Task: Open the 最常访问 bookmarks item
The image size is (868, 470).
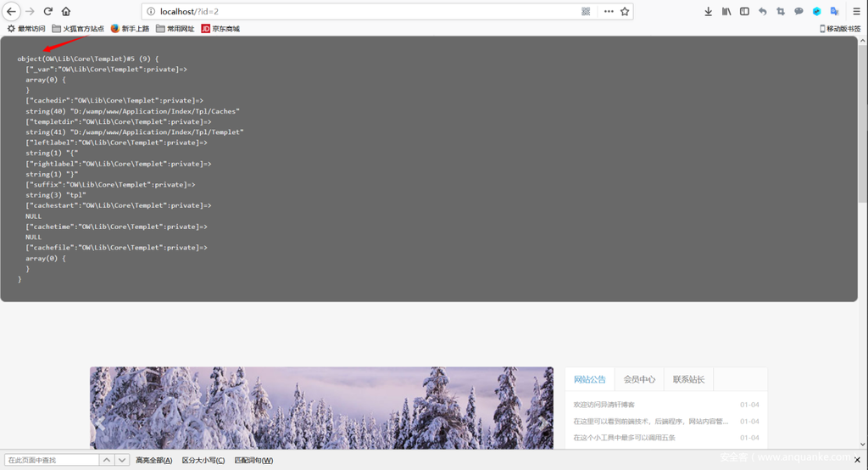Action: click(x=26, y=29)
